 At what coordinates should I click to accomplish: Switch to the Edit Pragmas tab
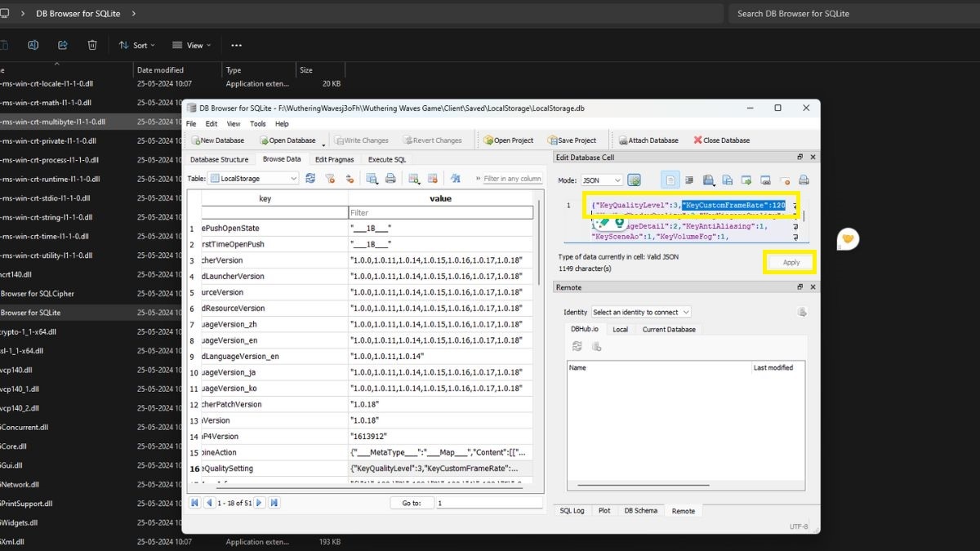click(x=334, y=159)
